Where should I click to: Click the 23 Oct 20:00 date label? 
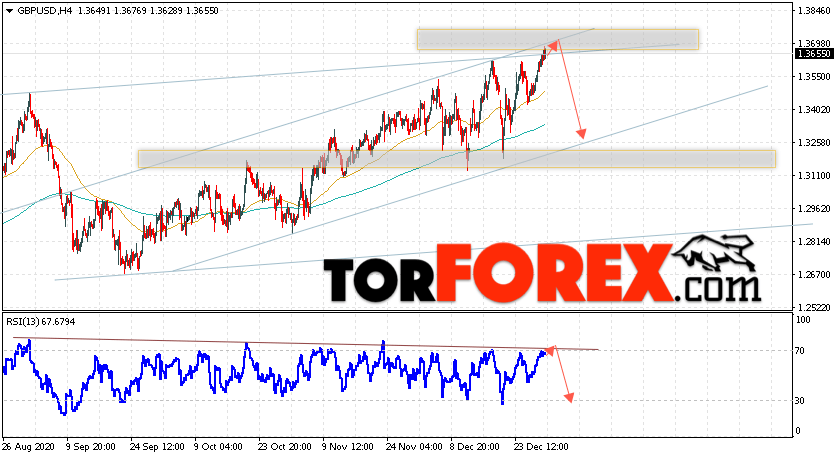(x=285, y=447)
